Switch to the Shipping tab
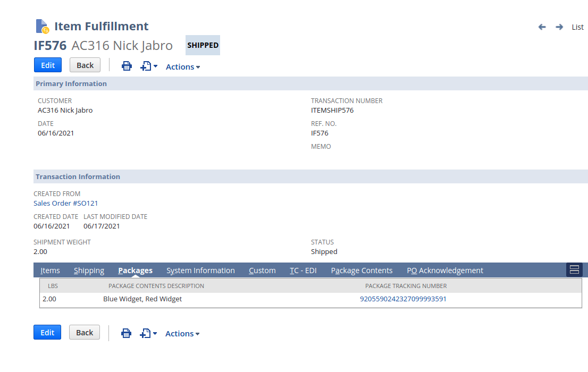The height and width of the screenshot is (372, 588). [89, 270]
